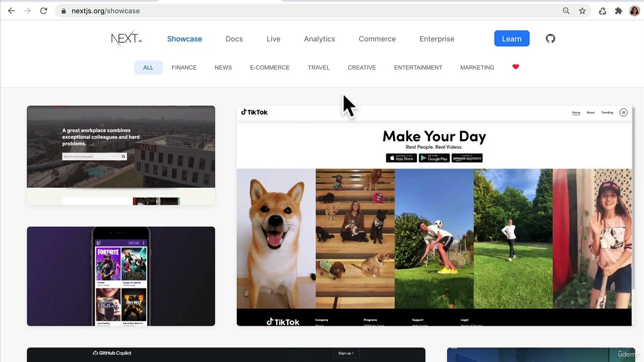Go back using the browser back arrow
644x362 pixels.
(x=11, y=11)
